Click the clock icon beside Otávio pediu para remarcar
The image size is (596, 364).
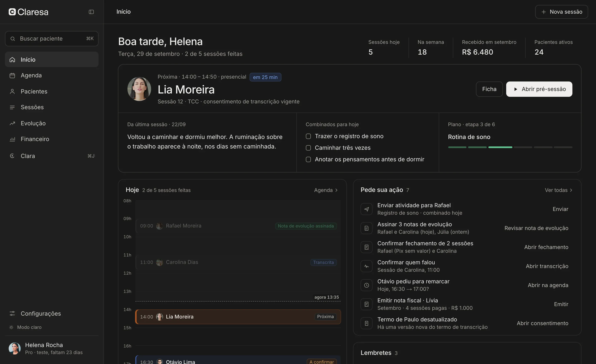pyautogui.click(x=366, y=285)
